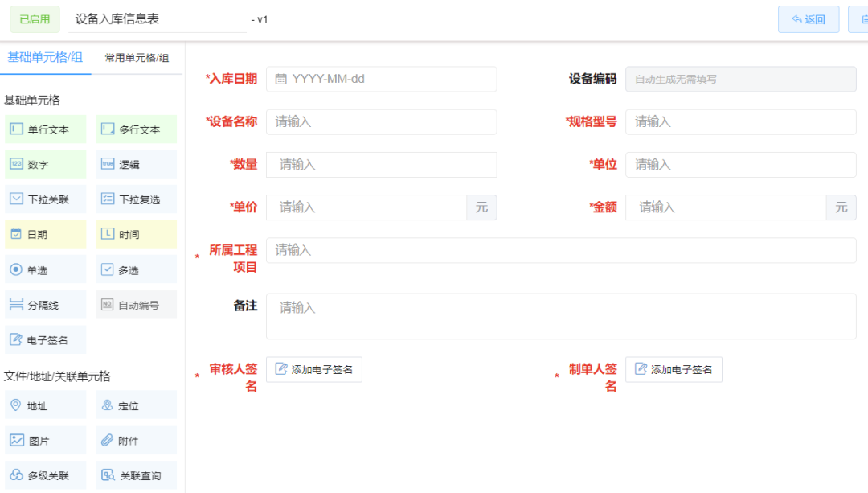
Task: Focus the 单价 input field
Action: pos(366,207)
